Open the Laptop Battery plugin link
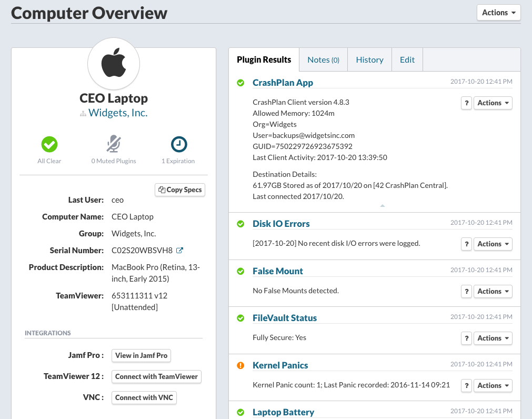Image resolution: width=532 pixels, height=419 pixels. (283, 412)
